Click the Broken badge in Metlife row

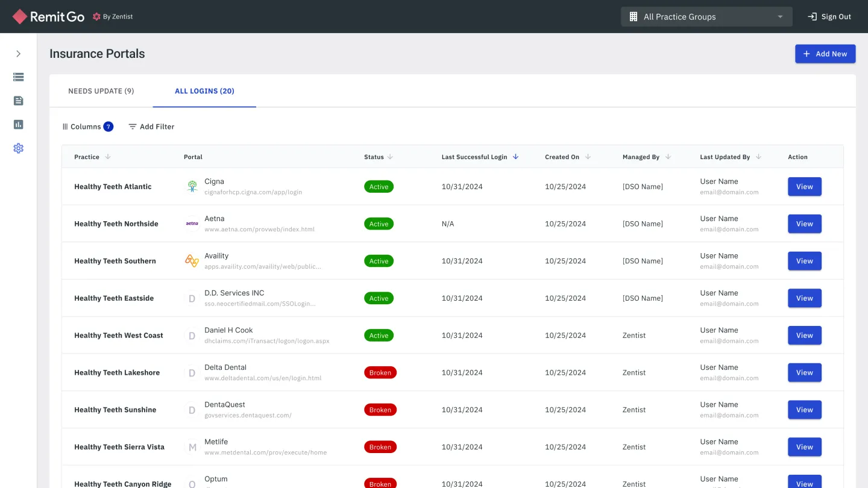coord(380,447)
